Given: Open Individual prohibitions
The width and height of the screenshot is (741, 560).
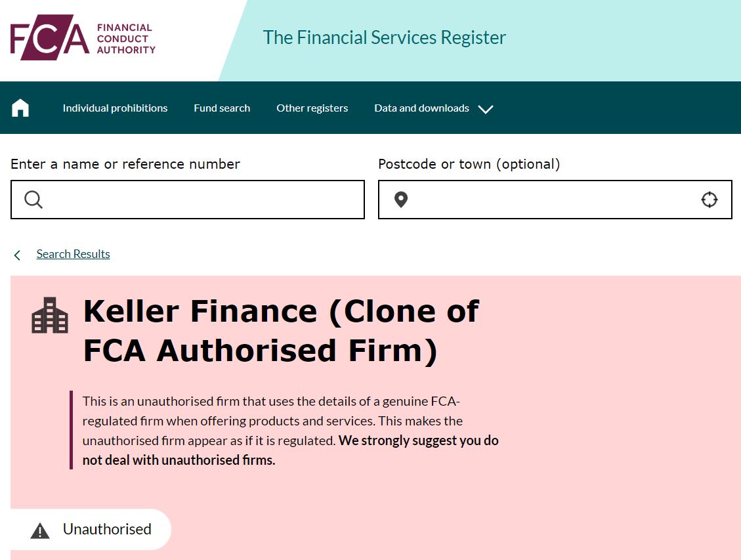Looking at the screenshot, I should point(116,108).
